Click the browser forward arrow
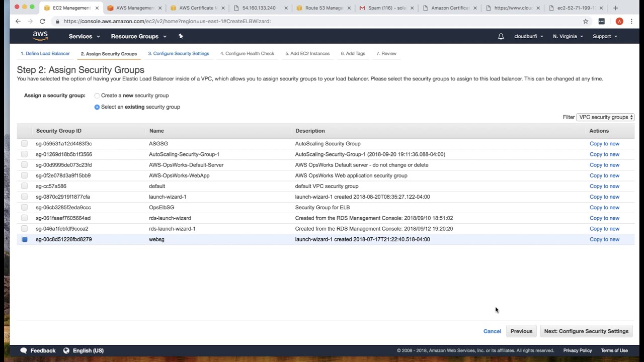Viewport: 644px width, 362px height. pyautogui.click(x=30, y=21)
